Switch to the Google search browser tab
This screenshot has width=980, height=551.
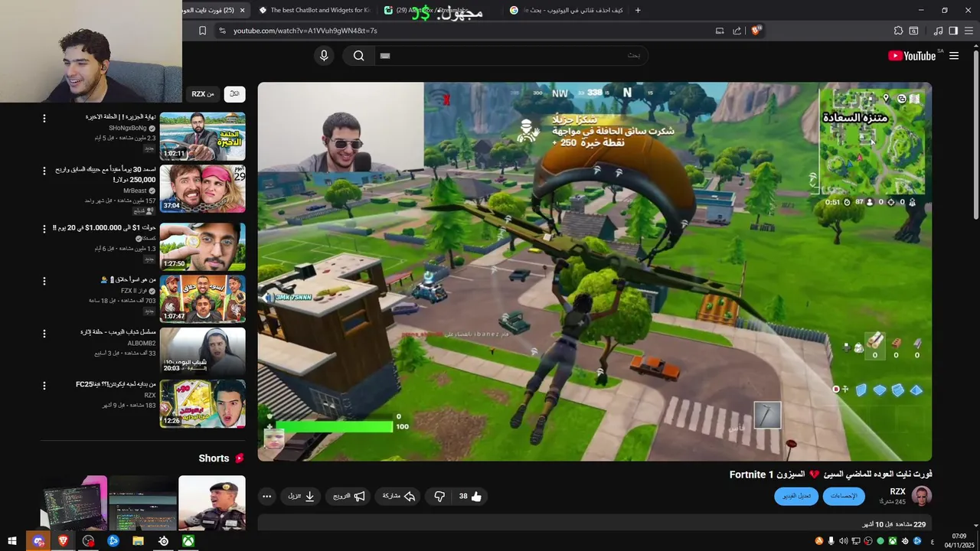click(567, 10)
